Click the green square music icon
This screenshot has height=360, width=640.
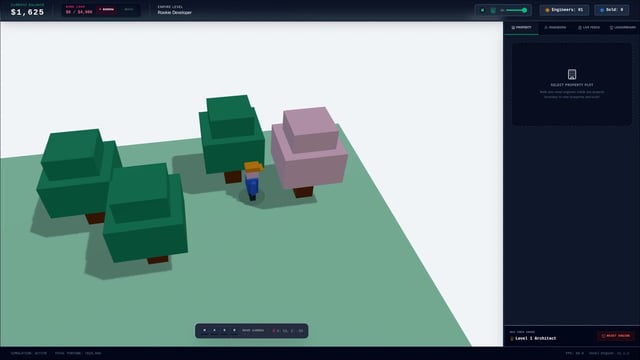coord(493,10)
